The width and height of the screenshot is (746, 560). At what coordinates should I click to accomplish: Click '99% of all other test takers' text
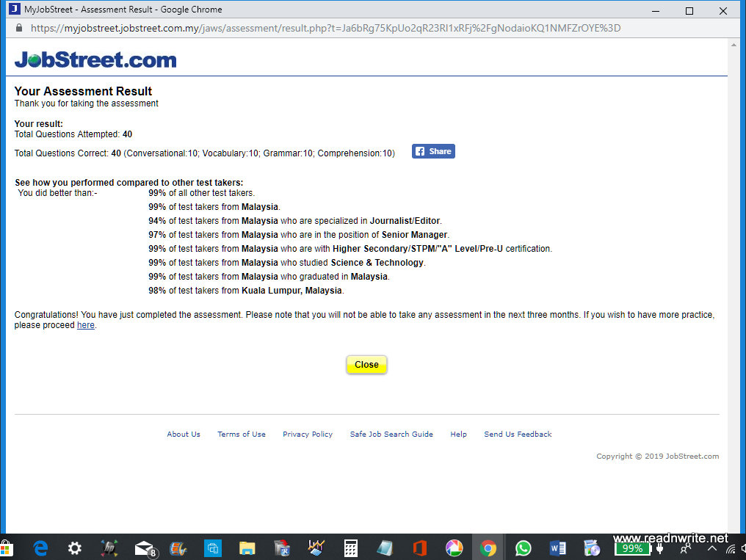click(x=202, y=193)
